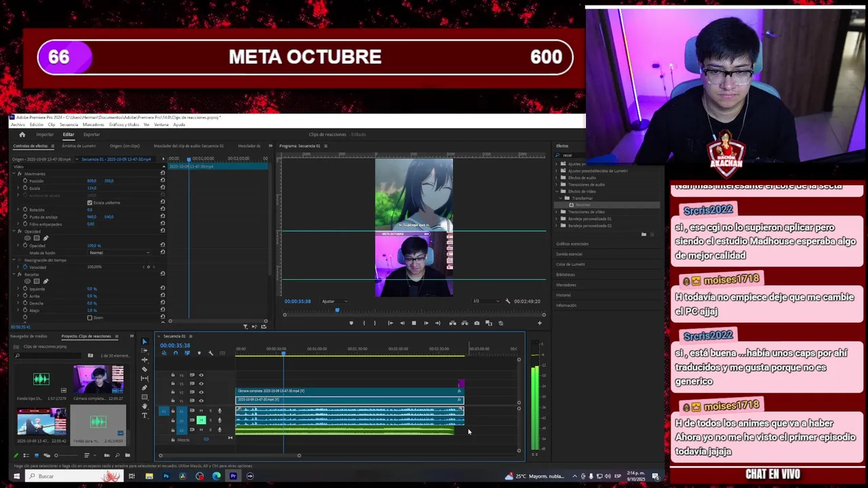This screenshot has width=868, height=488.
Task: Reset the Posición parameter
Action: click(163, 181)
